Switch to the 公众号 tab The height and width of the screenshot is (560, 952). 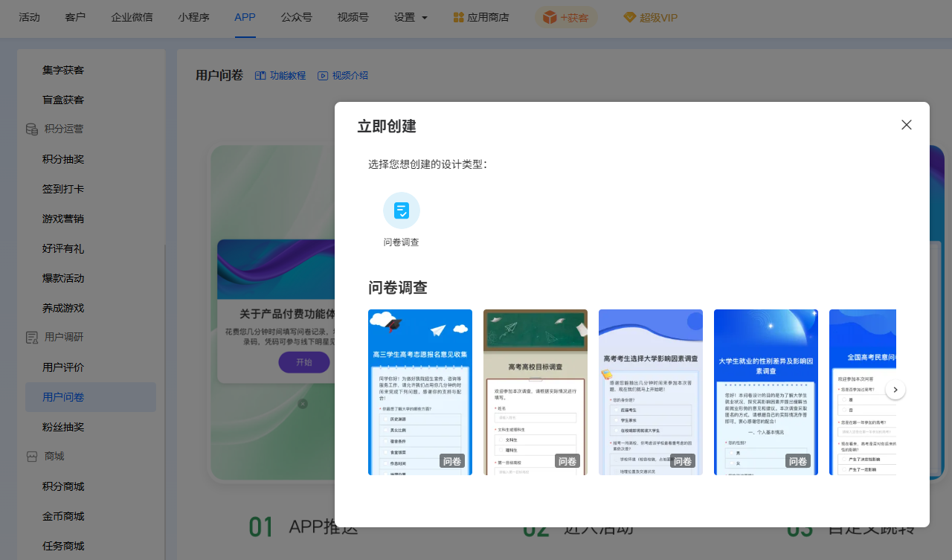click(x=296, y=17)
